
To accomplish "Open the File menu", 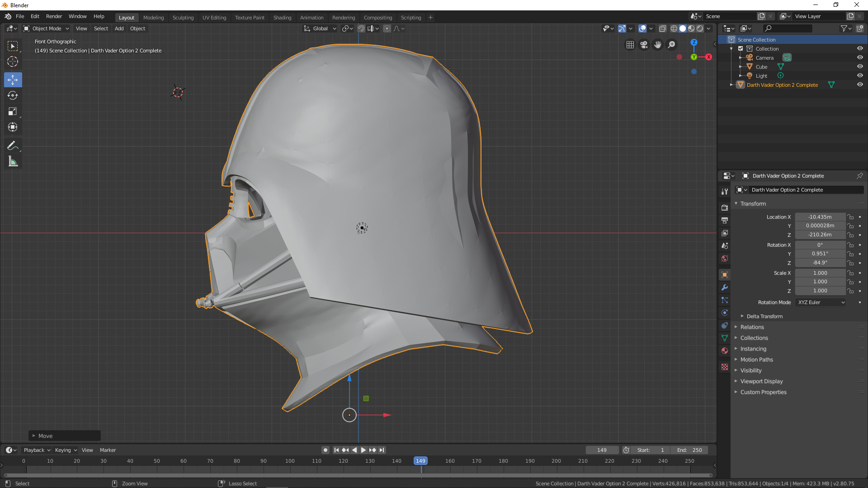I will point(20,16).
